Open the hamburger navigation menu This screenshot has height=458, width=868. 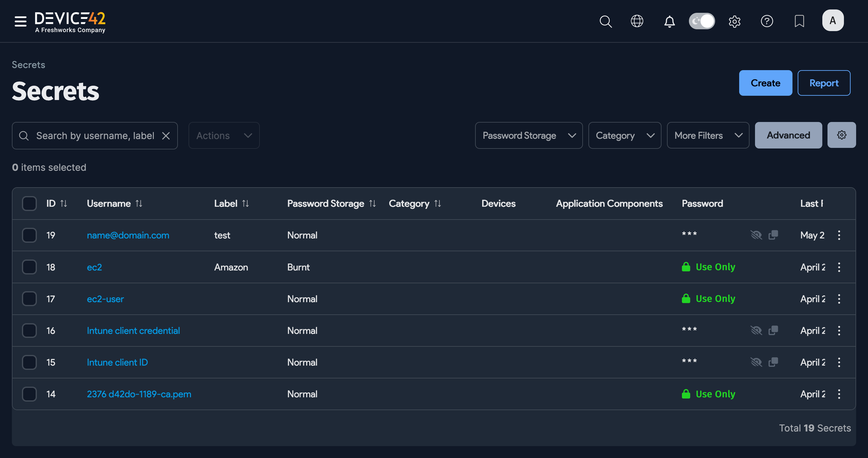point(20,21)
